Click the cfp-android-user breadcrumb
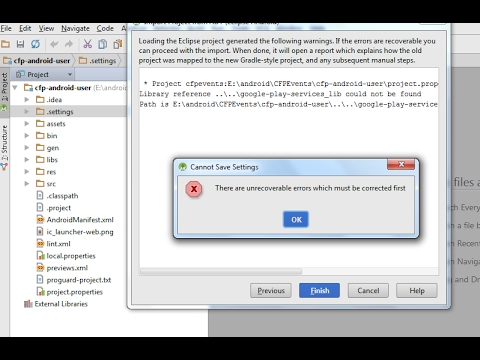Image resolution: width=480 pixels, height=360 pixels. tap(37, 61)
